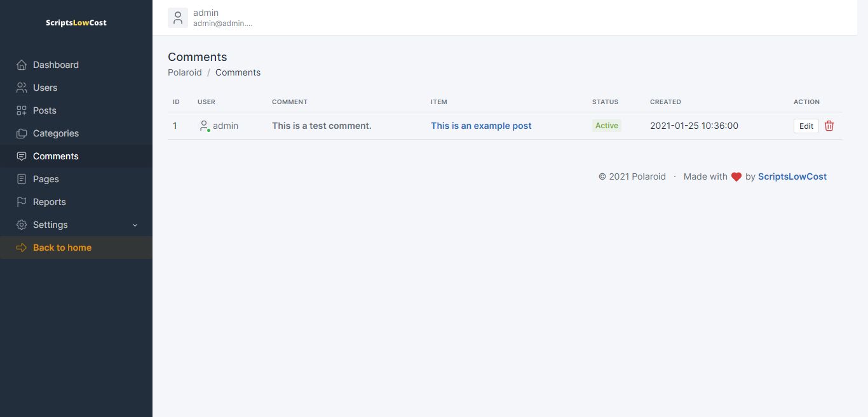Click the ScriptsLowCost logo in sidebar

pyautogui.click(x=76, y=23)
